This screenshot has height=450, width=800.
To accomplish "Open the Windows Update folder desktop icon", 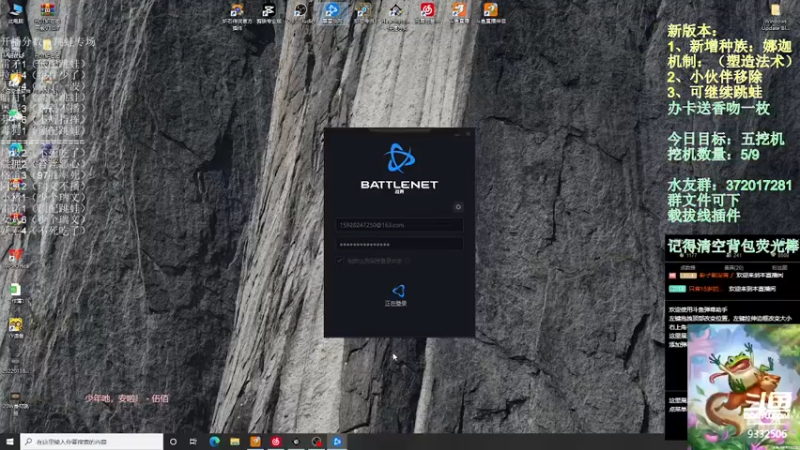I will (x=775, y=16).
